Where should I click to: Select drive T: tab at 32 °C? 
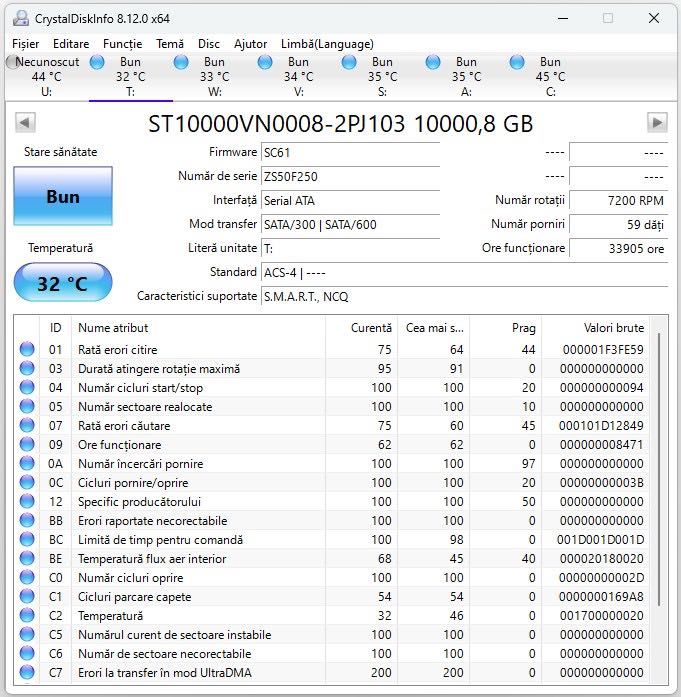click(x=131, y=76)
